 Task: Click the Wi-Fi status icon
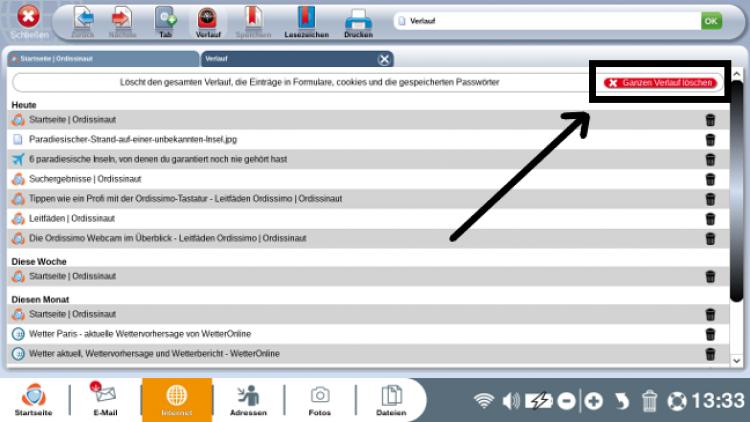pyautogui.click(x=484, y=401)
